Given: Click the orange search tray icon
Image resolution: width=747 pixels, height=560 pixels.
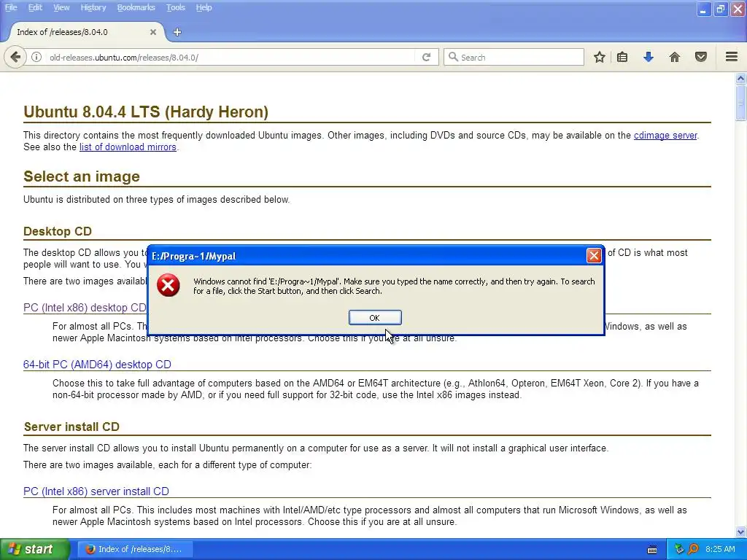Looking at the screenshot, I should (693, 549).
